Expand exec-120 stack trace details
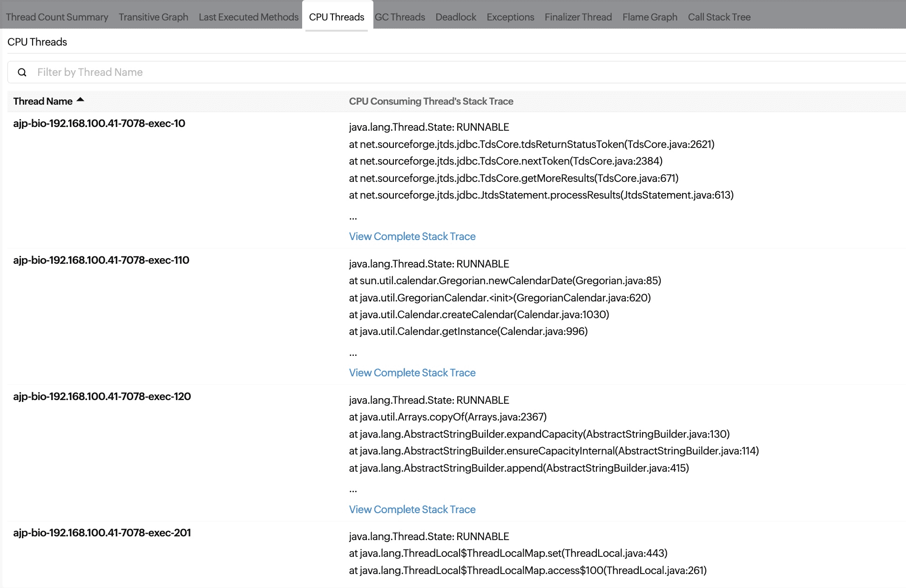This screenshot has width=906, height=588. coord(412,508)
